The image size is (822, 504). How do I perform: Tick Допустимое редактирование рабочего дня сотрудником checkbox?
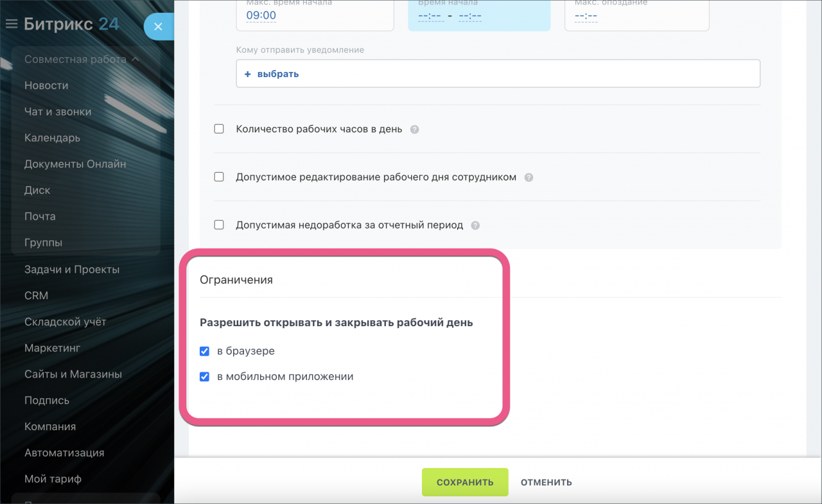pos(219,177)
